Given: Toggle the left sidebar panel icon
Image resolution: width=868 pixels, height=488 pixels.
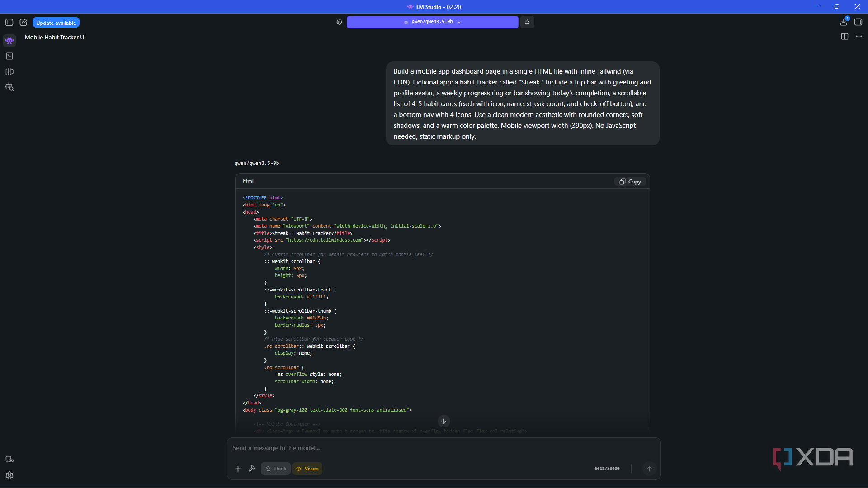Looking at the screenshot, I should coord(9,22).
